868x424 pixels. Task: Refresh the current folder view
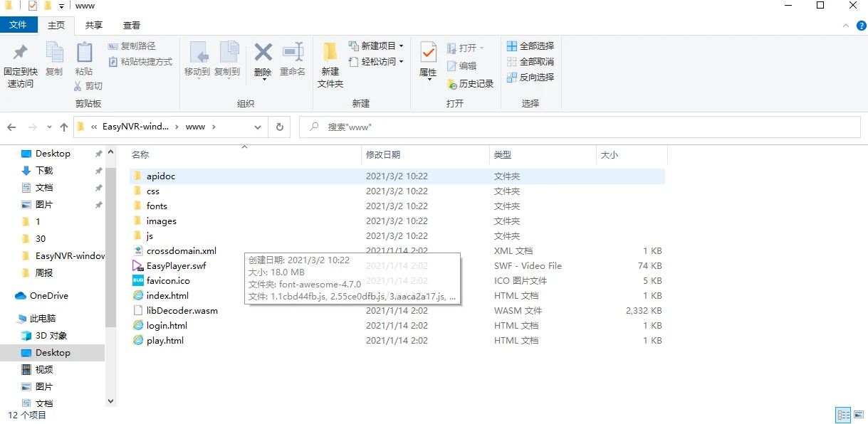tap(280, 127)
